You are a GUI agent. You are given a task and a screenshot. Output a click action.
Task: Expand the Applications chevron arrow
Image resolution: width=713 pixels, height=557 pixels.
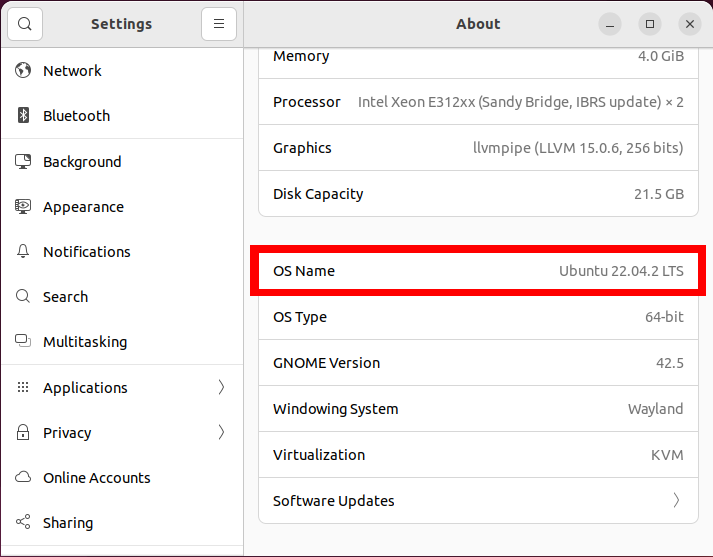click(221, 387)
